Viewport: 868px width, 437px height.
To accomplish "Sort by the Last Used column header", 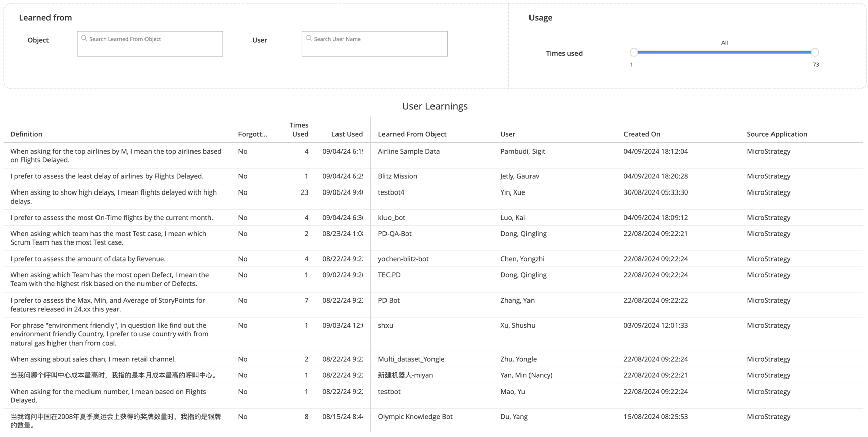I will 347,134.
